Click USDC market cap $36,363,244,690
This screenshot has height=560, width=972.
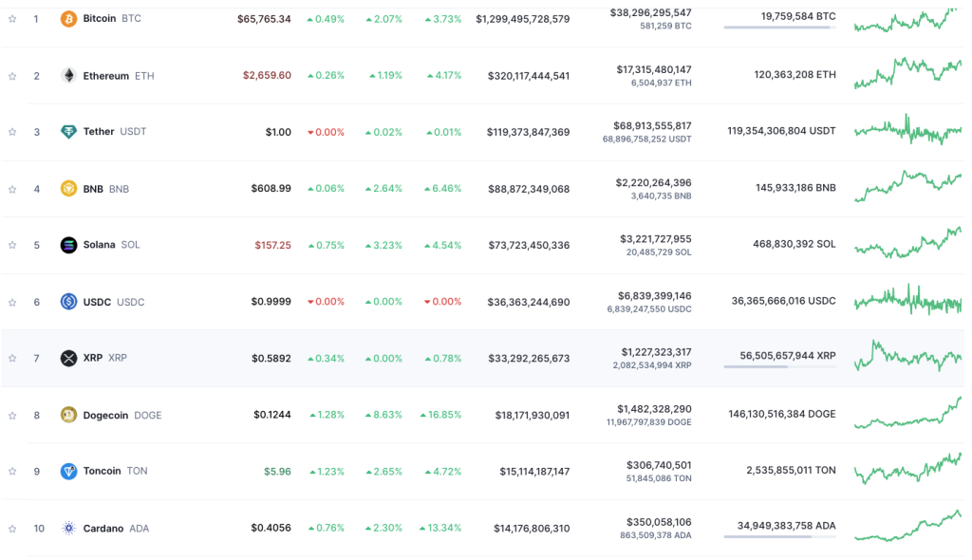(529, 303)
